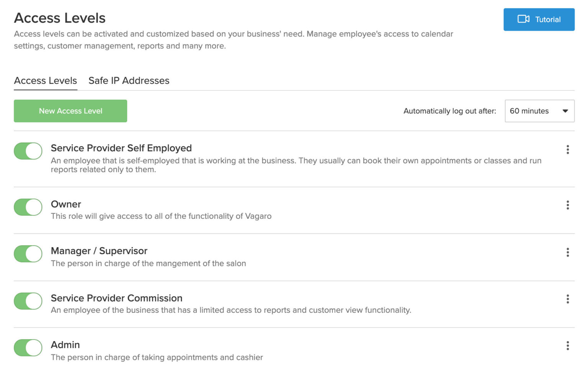Select the Admin access level name

(x=65, y=345)
